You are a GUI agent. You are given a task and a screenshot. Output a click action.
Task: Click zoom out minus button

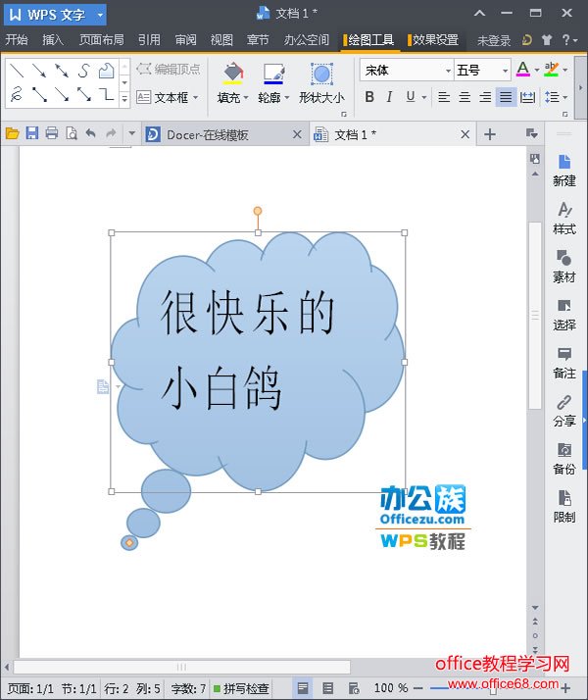pyautogui.click(x=418, y=688)
